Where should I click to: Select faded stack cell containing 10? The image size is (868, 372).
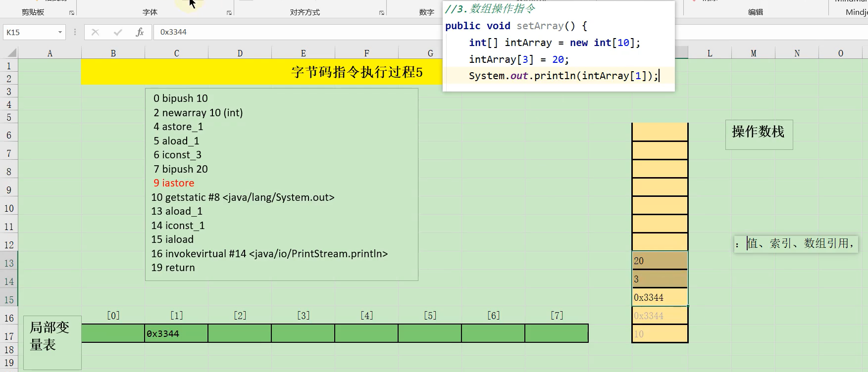(x=660, y=334)
